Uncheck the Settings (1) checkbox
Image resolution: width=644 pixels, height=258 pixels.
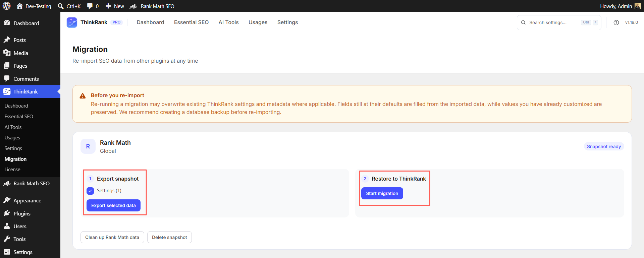click(x=90, y=191)
